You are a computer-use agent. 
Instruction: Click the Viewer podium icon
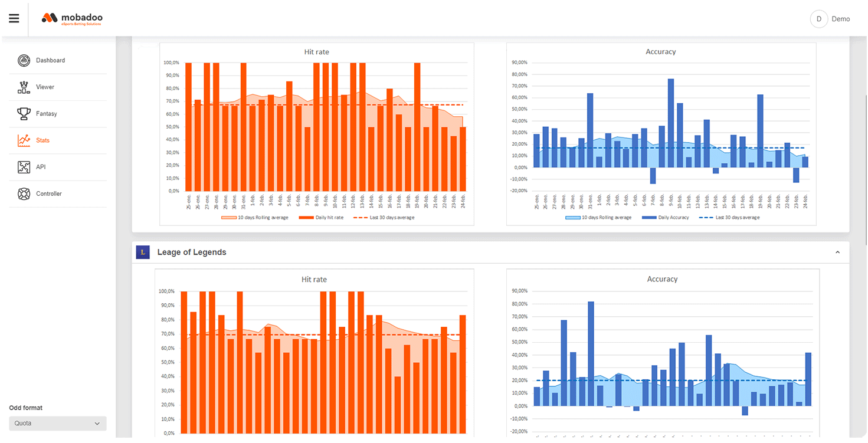pos(24,87)
